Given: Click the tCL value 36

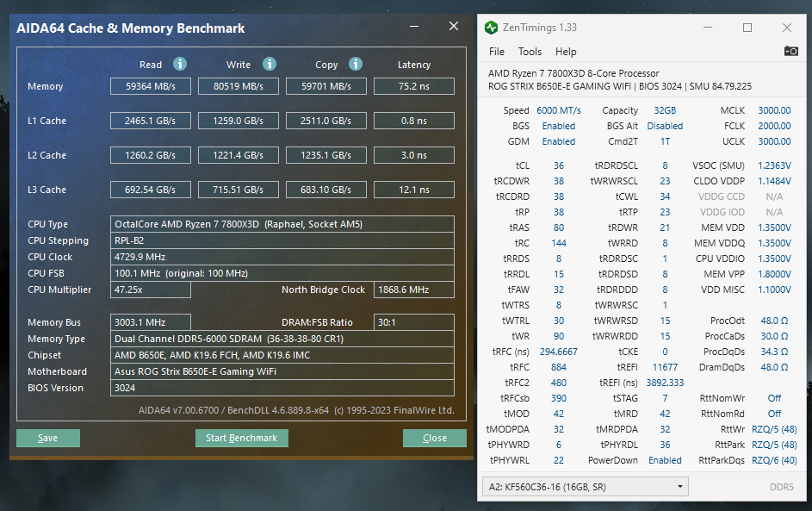Looking at the screenshot, I should click(559, 165).
